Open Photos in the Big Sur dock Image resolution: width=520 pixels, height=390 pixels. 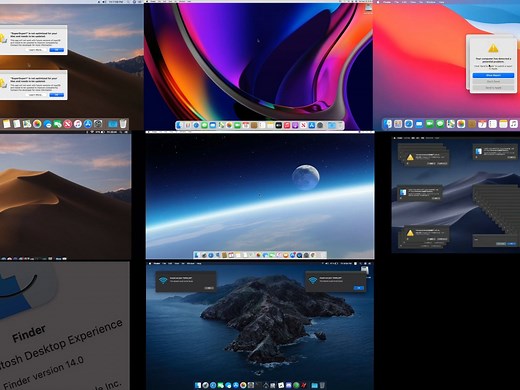point(461,124)
